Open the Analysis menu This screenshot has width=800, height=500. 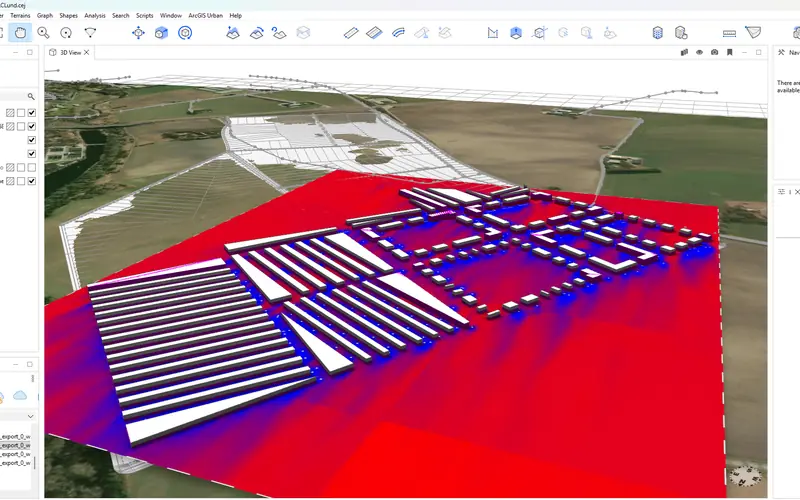[x=95, y=16]
